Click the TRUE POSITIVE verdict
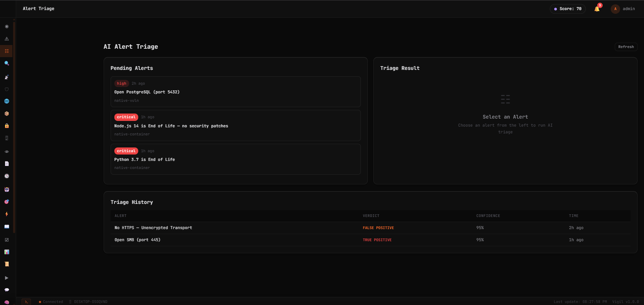 377,240
